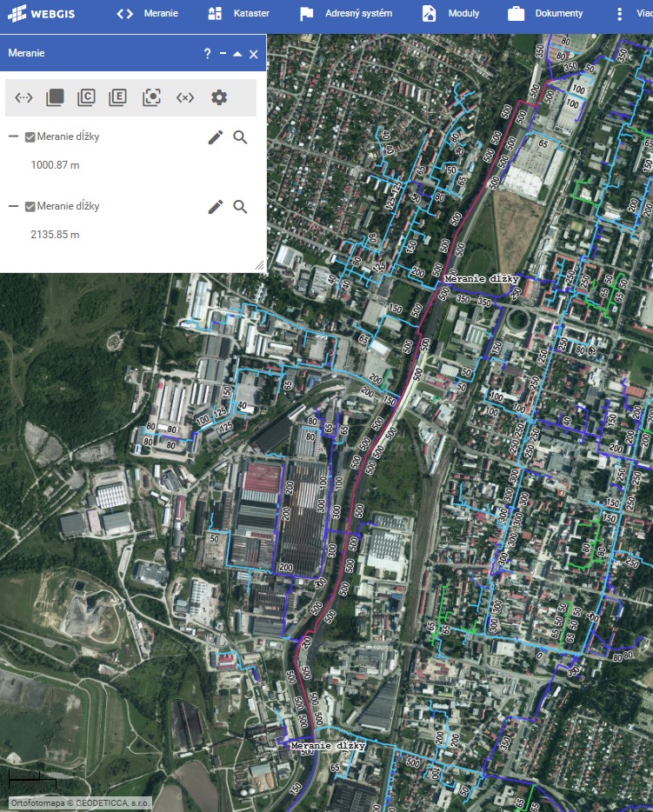Open measurement settings gear

219,97
